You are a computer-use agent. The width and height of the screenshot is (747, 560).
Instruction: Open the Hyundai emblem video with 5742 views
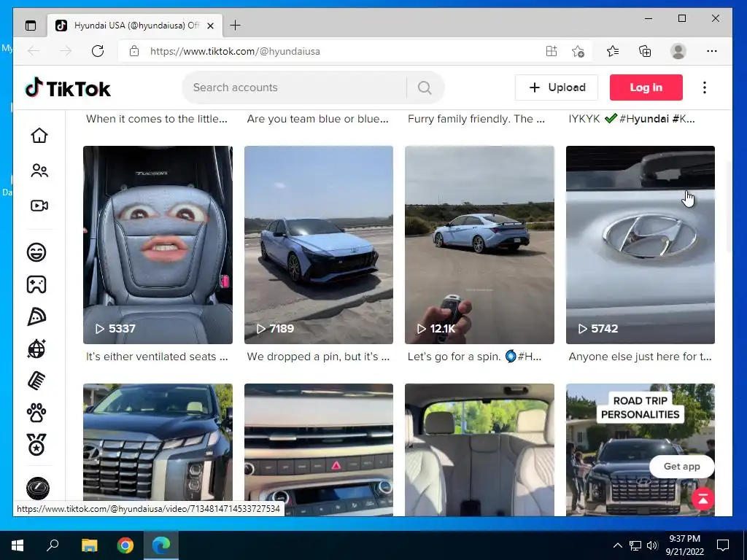[x=640, y=245]
